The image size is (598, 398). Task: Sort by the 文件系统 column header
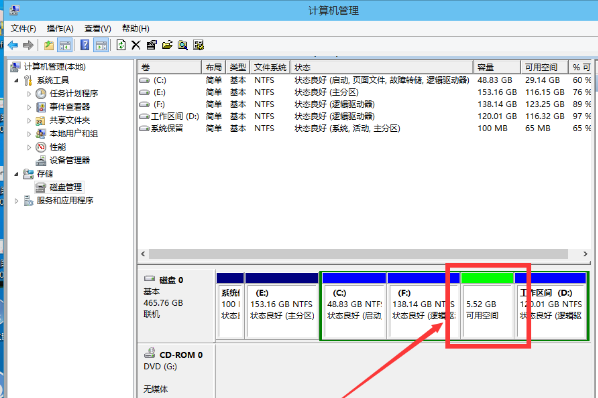pos(270,67)
